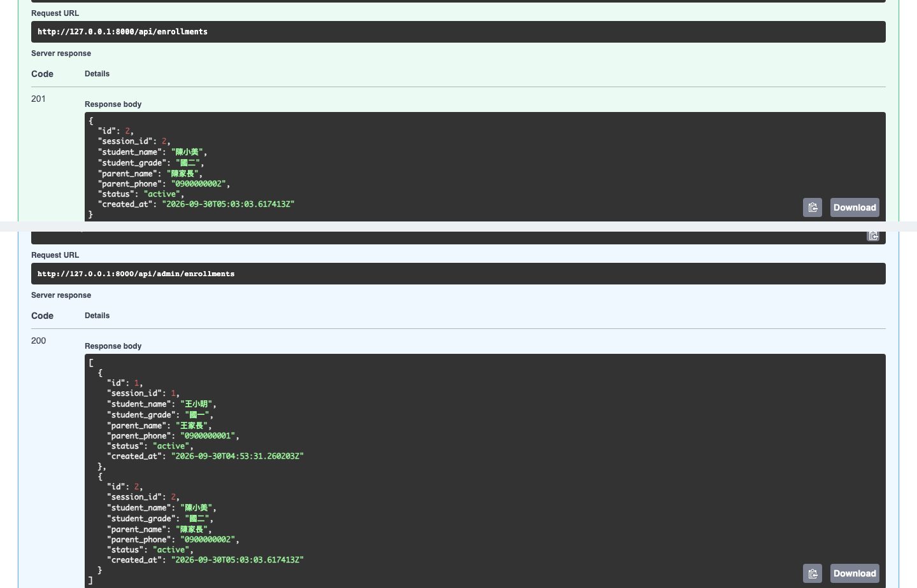This screenshot has height=588, width=917.
Task: Click the timestamp "2026-09-30T04:53:31.260203Z"
Action: [x=238, y=456]
